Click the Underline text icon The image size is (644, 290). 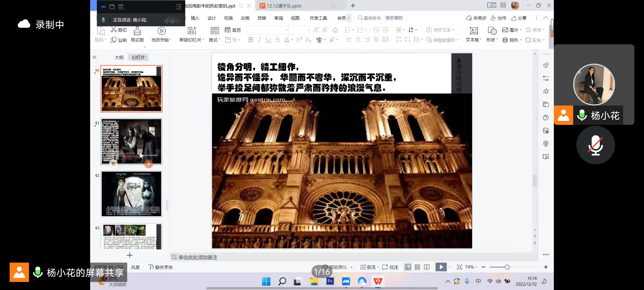pos(268,40)
